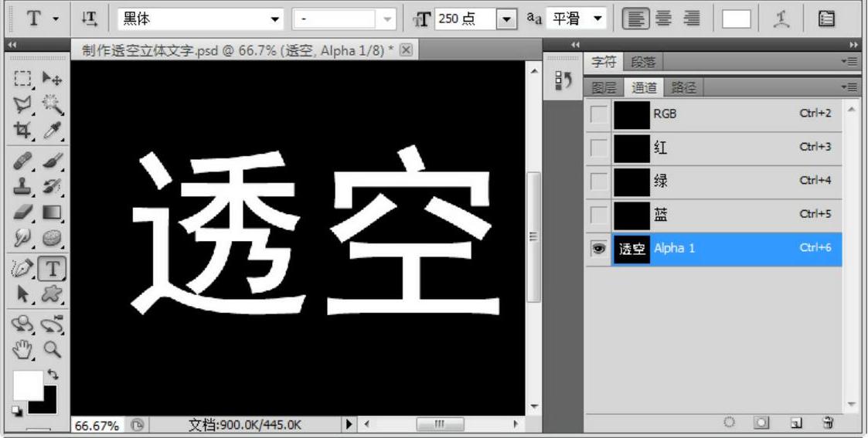This screenshot has width=868, height=438.
Task: Choose the Zoom magnifier tool
Action: click(x=52, y=349)
